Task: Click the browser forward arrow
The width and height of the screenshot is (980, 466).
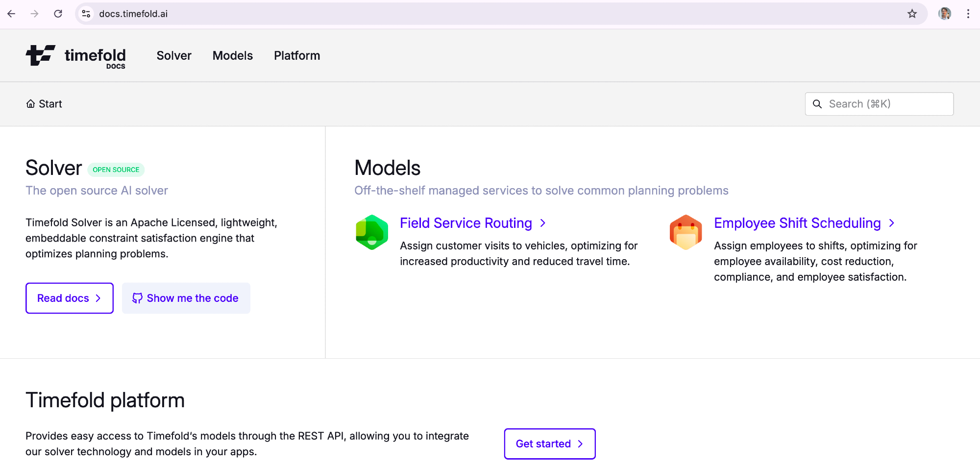Action: (34, 14)
